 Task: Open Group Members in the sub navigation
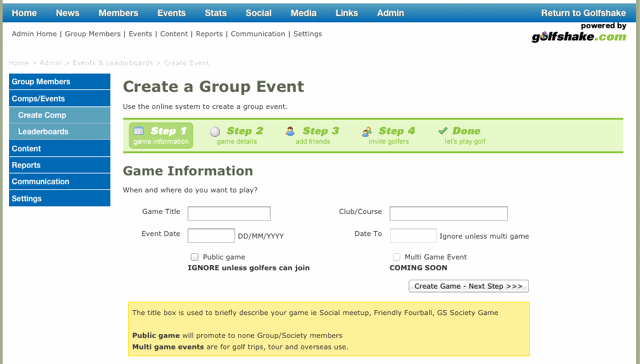[x=93, y=34]
